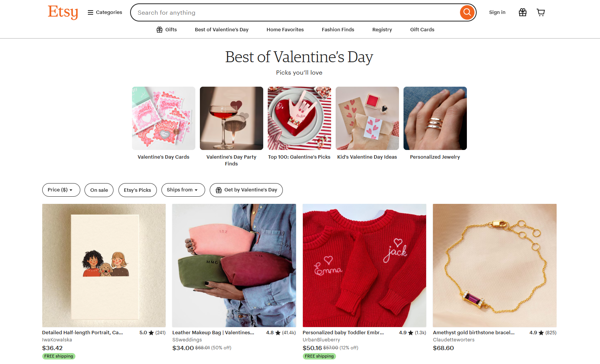Click the Sign in link
The width and height of the screenshot is (600, 364).
click(497, 12)
